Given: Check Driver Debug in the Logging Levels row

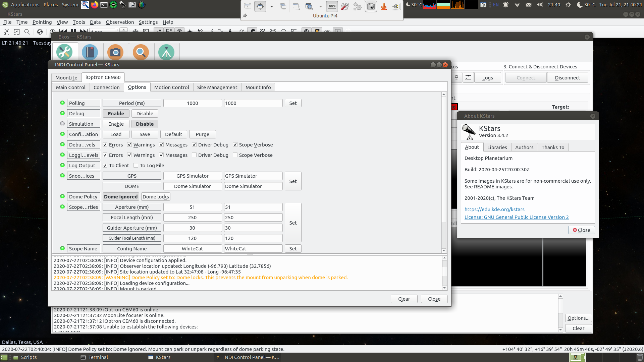Looking at the screenshot, I should (x=194, y=155).
